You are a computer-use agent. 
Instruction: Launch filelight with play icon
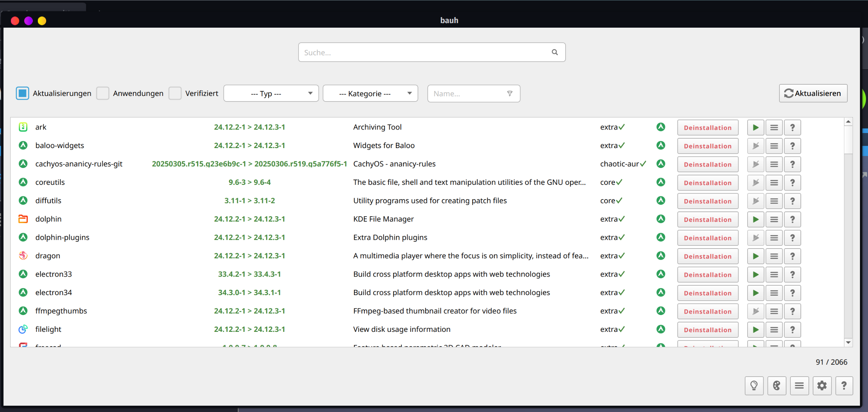(x=756, y=330)
